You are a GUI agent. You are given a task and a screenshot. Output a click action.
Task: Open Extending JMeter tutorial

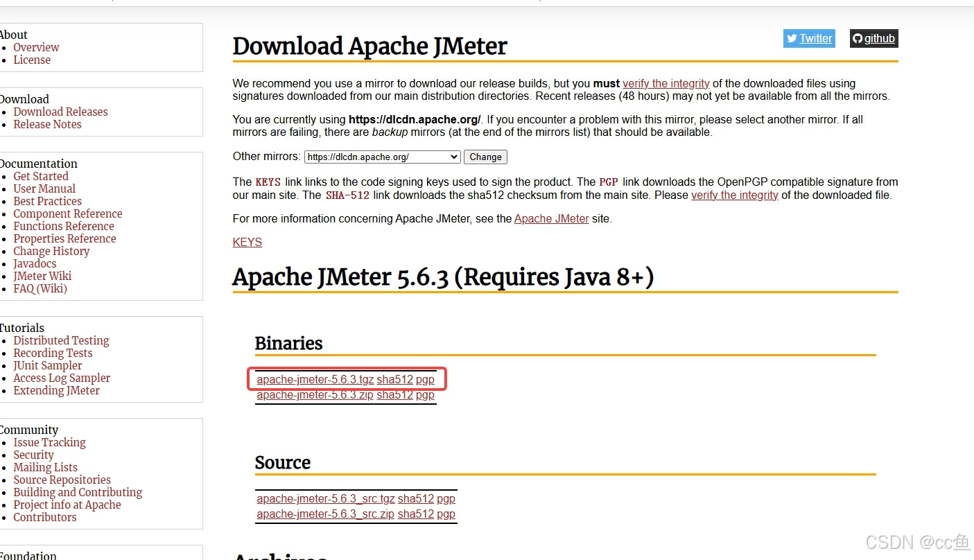tap(56, 391)
